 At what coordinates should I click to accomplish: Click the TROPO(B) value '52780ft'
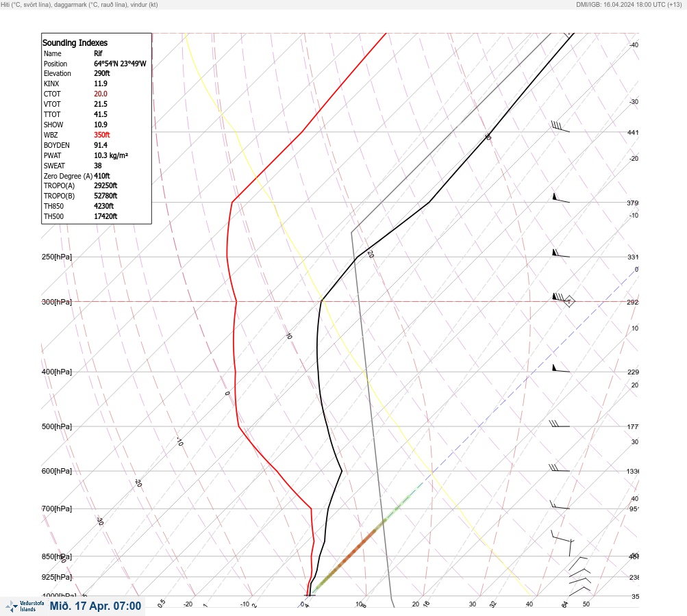105,196
